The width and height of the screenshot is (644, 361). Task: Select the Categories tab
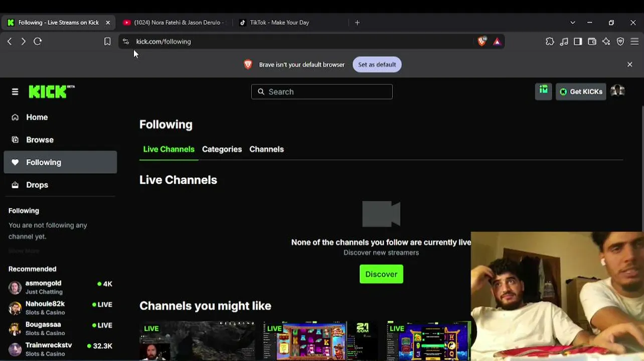pos(222,149)
